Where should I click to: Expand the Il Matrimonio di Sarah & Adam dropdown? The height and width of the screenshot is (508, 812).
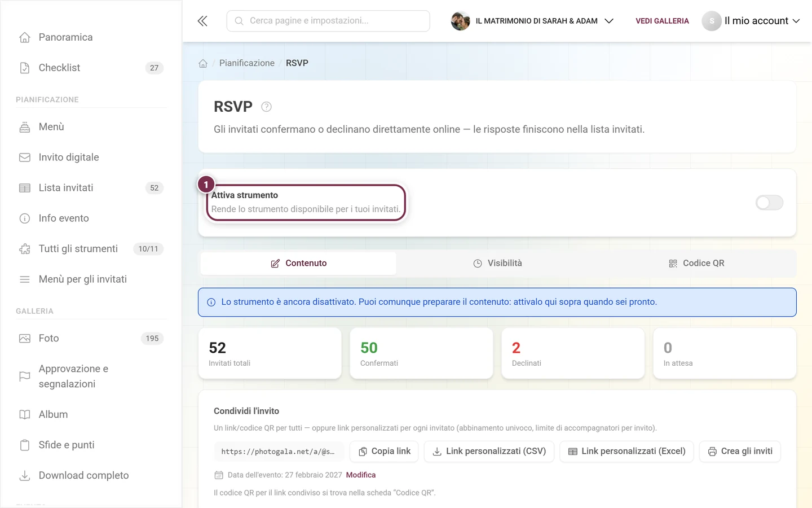[544, 21]
